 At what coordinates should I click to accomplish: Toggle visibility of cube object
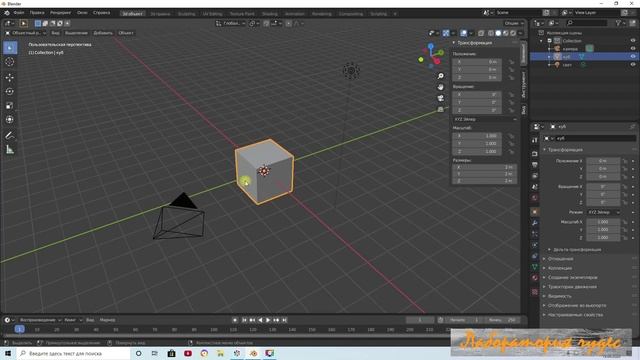(x=633, y=56)
